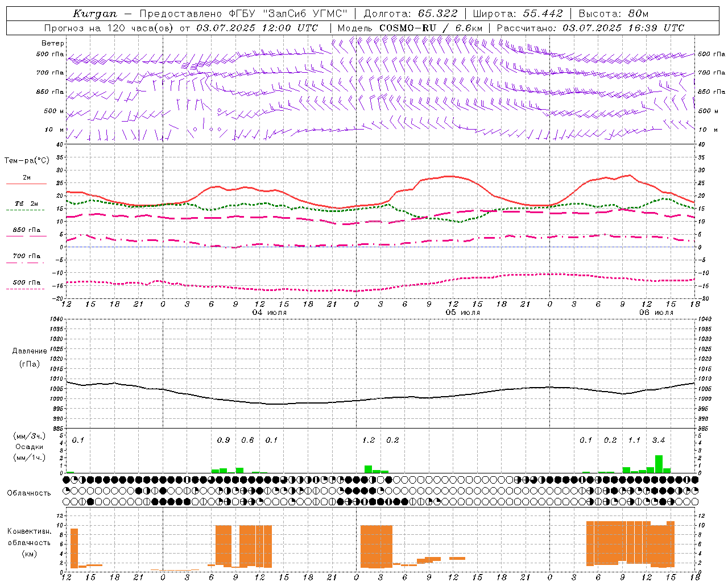The width and height of the screenshot is (728, 582).
Task: Click the "Ветер" wind panel label
Action: coord(53,43)
